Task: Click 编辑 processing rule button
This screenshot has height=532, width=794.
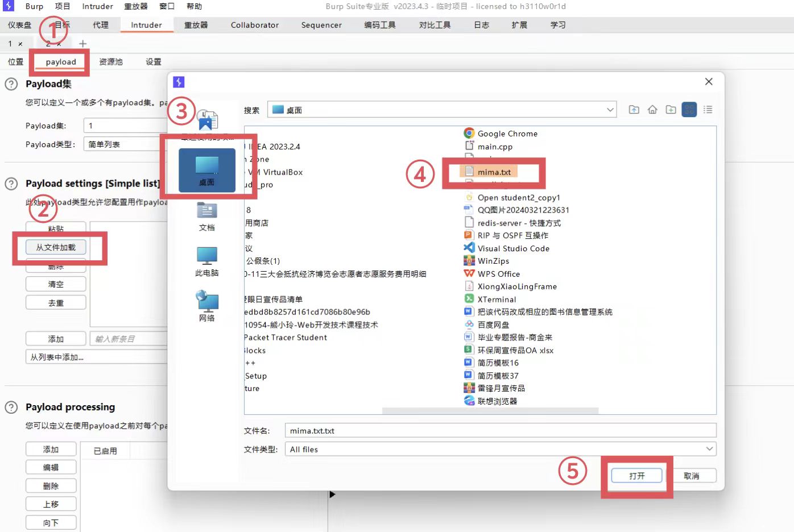Action: click(51, 467)
